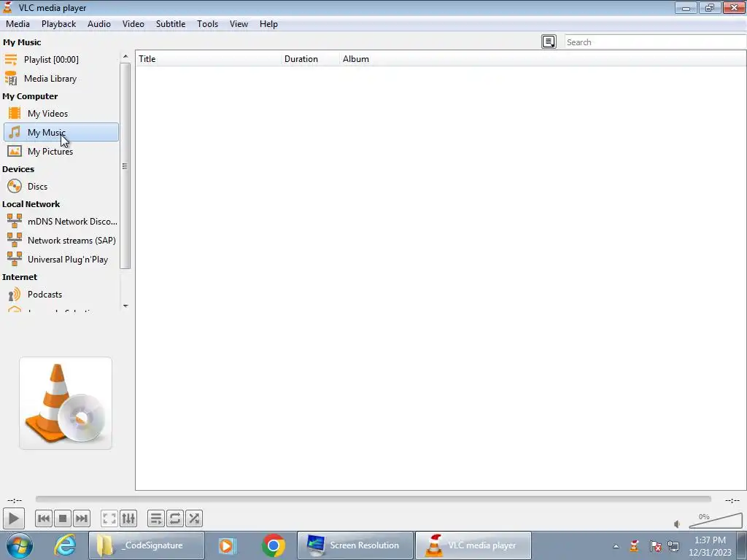Click the elapsed time label

[x=15, y=500]
